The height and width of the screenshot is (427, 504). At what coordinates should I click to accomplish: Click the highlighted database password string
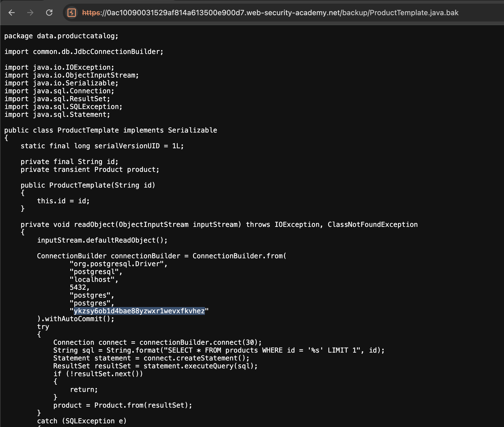[139, 311]
